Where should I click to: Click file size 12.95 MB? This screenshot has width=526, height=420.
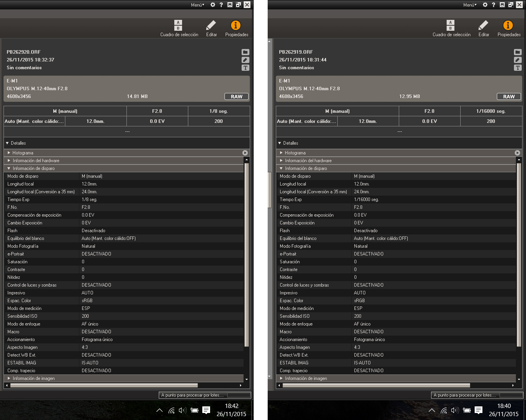click(x=410, y=96)
